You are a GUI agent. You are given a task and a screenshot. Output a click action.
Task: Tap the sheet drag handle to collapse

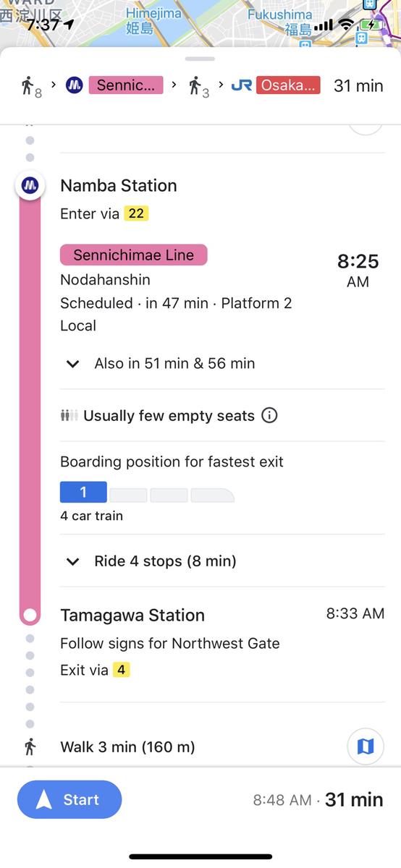click(x=200, y=59)
